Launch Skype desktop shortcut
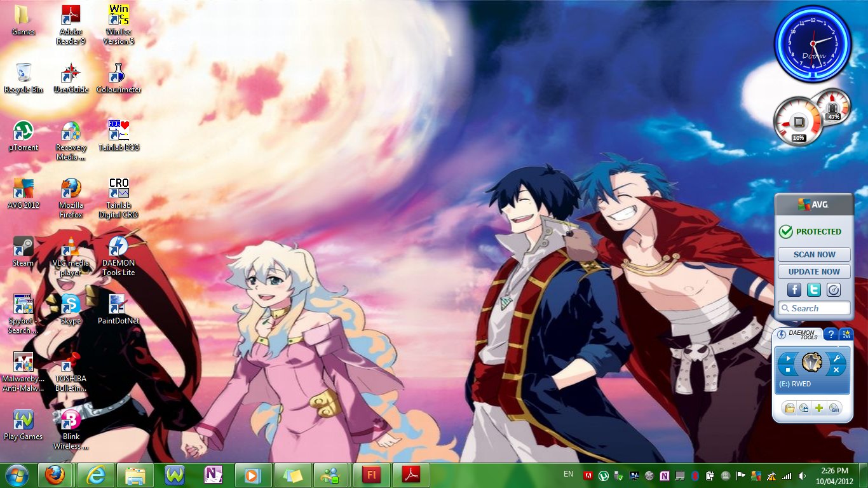The height and width of the screenshot is (488, 868). click(x=71, y=309)
